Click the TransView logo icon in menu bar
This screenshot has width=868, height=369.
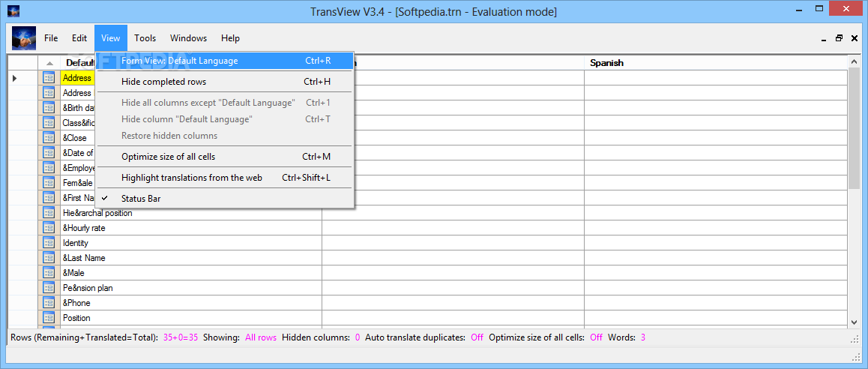24,38
